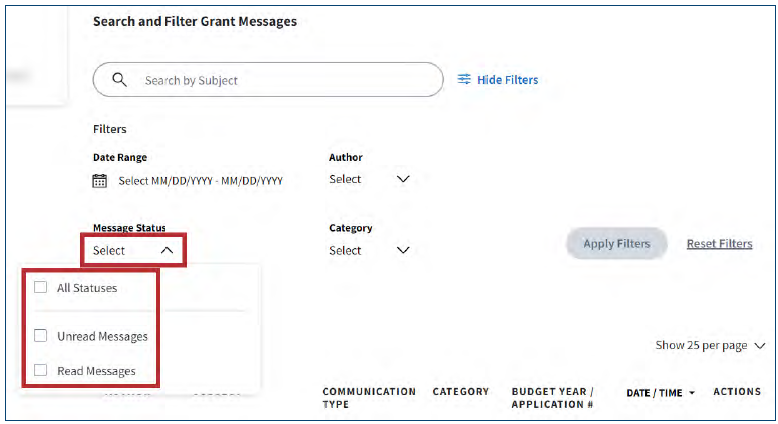Check the All Statuses checkbox
This screenshot has width=778, height=424.
point(41,288)
